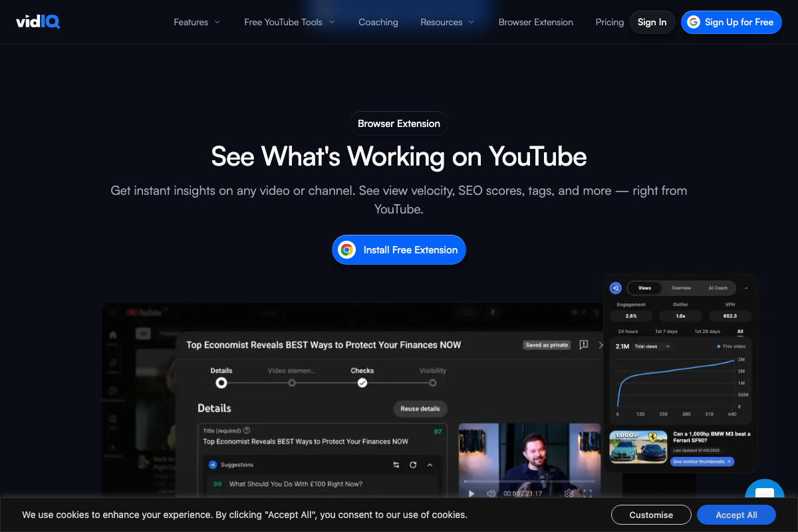Select the Visibility step circle

click(433, 383)
